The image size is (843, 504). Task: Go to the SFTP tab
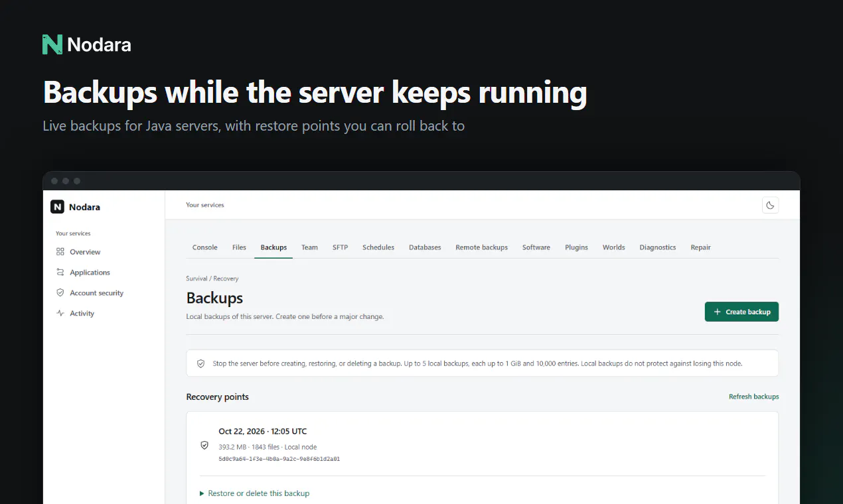coord(340,247)
